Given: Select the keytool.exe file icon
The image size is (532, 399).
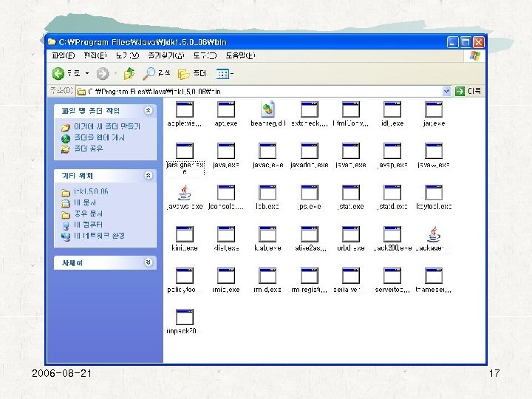Looking at the screenshot, I should point(434,193).
